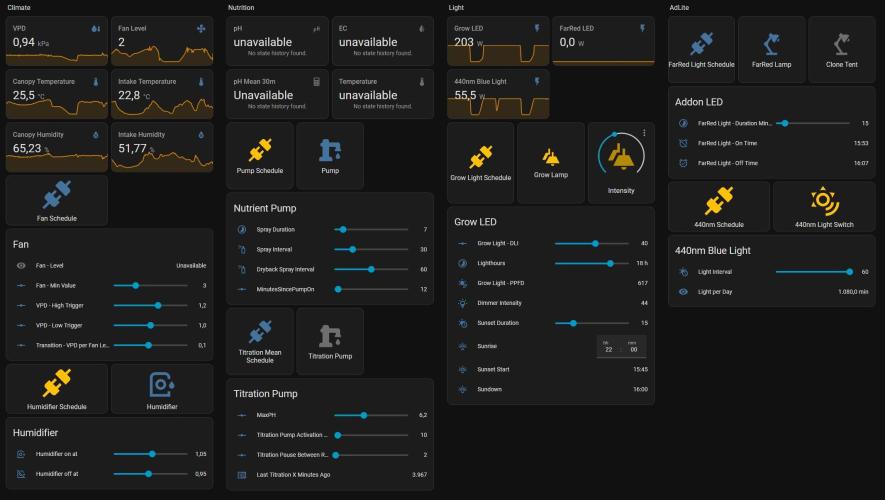Toggle the Grow Light Schedule button
The height and width of the screenshot is (500, 885).
click(x=480, y=163)
